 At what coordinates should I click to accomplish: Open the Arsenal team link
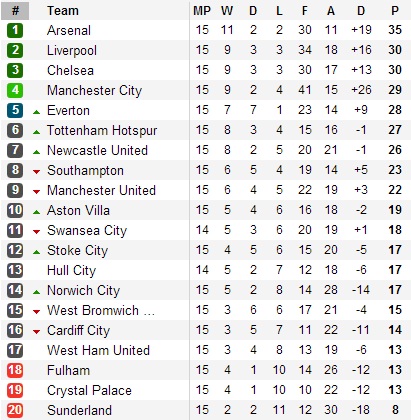pos(69,30)
